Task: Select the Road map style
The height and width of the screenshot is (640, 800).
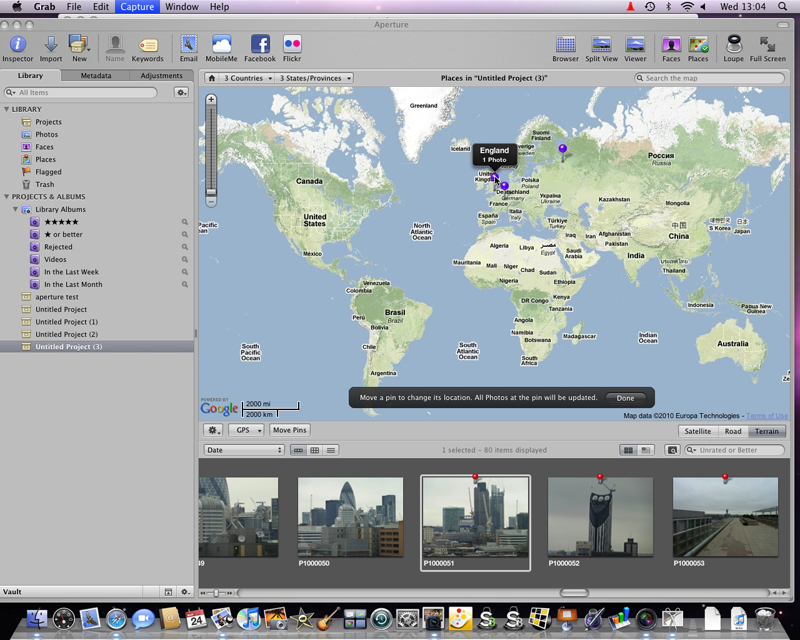Action: (x=733, y=431)
